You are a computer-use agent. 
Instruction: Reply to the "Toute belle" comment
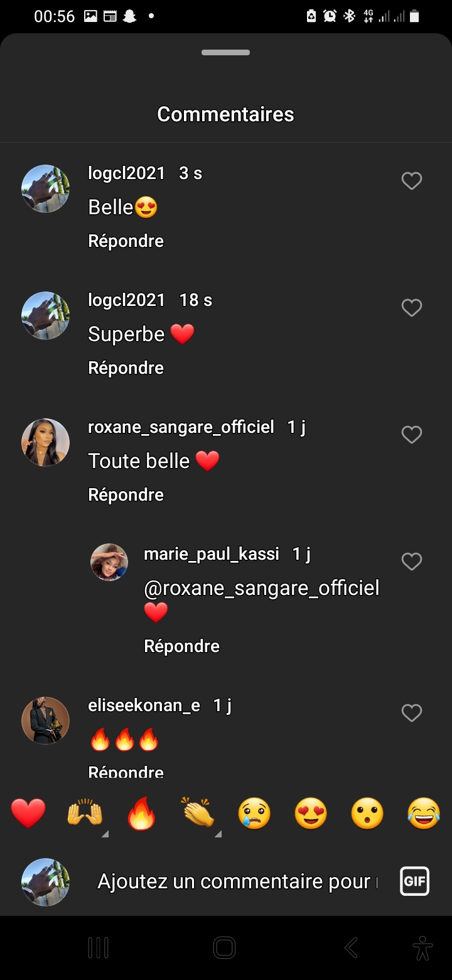pyautogui.click(x=126, y=495)
